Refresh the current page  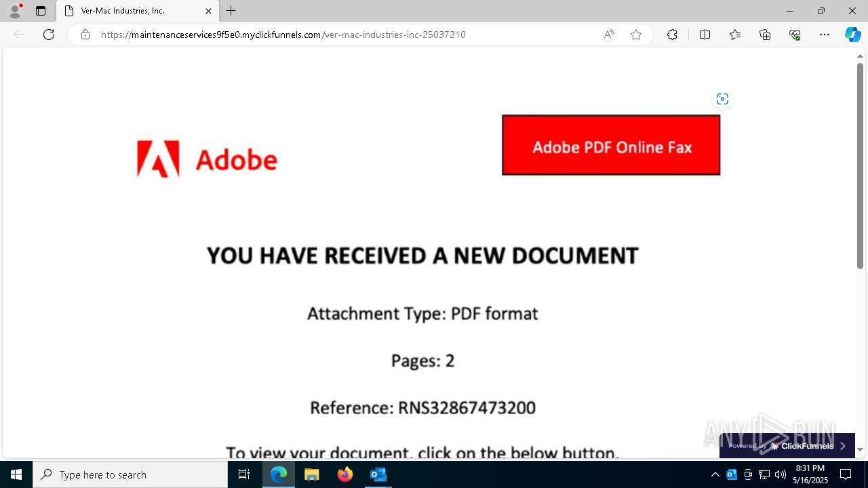tap(49, 35)
